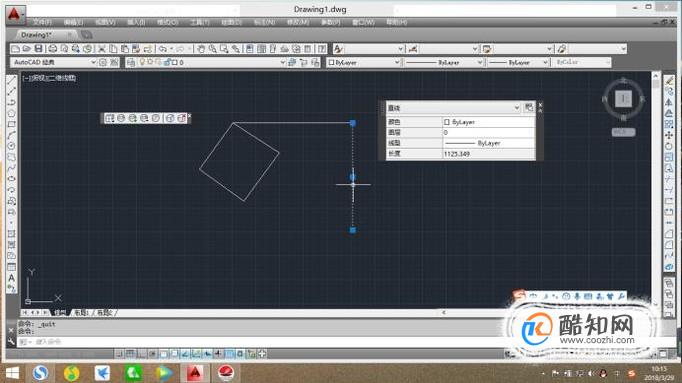The width and height of the screenshot is (682, 383).
Task: Open Layer Properties Manager icon
Action: point(130,63)
